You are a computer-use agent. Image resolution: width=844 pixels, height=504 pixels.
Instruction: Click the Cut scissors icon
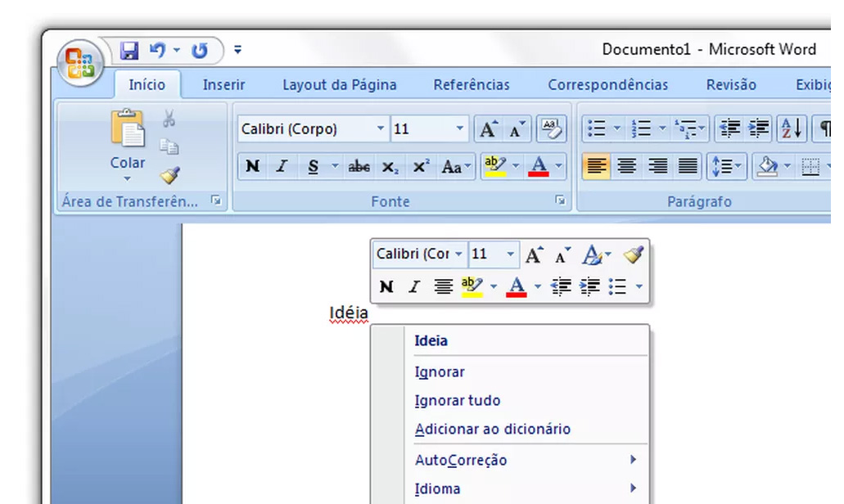click(169, 119)
